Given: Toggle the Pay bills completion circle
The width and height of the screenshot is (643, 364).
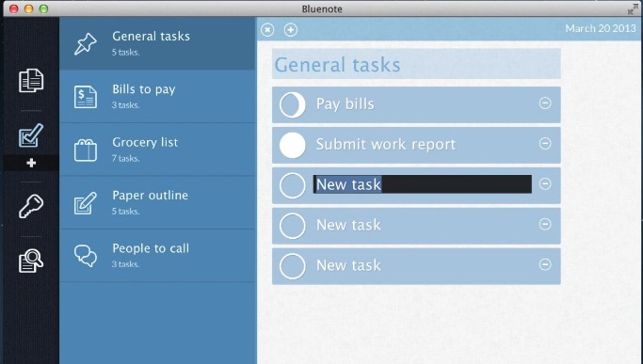Looking at the screenshot, I should pos(293,105).
